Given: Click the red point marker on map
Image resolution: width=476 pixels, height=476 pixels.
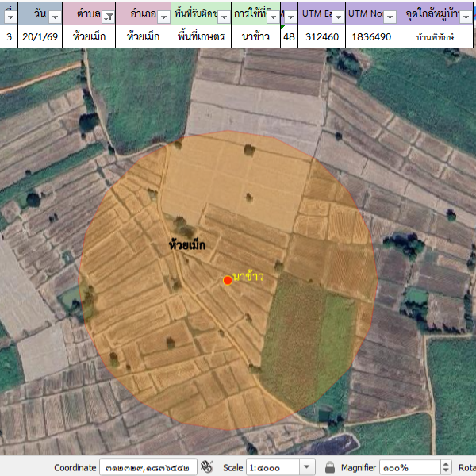Looking at the screenshot, I should (x=228, y=280).
